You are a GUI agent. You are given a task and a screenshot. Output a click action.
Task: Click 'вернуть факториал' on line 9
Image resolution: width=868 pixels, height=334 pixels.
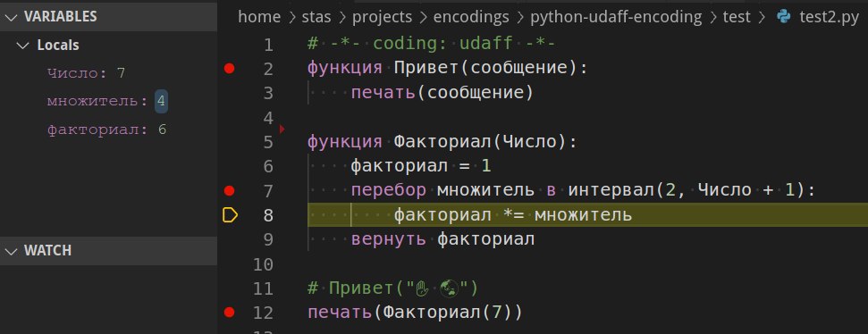442,239
